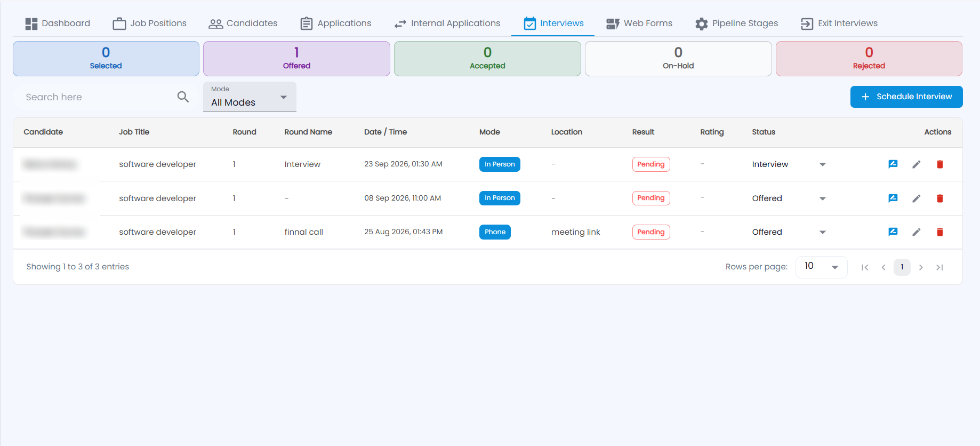Click page number 1 button
This screenshot has width=980, height=446.
(902, 267)
